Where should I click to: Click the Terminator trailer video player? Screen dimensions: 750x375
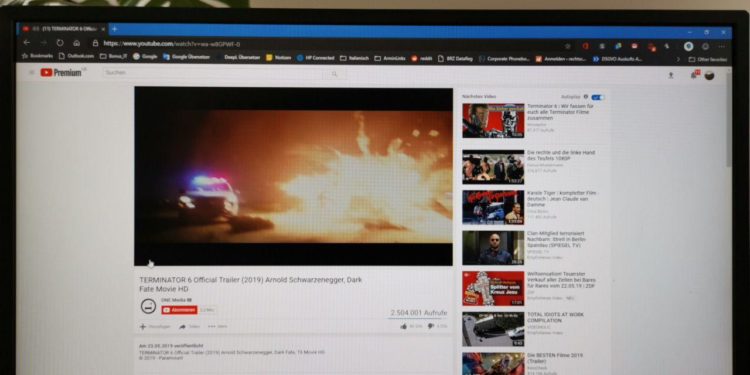click(x=293, y=176)
